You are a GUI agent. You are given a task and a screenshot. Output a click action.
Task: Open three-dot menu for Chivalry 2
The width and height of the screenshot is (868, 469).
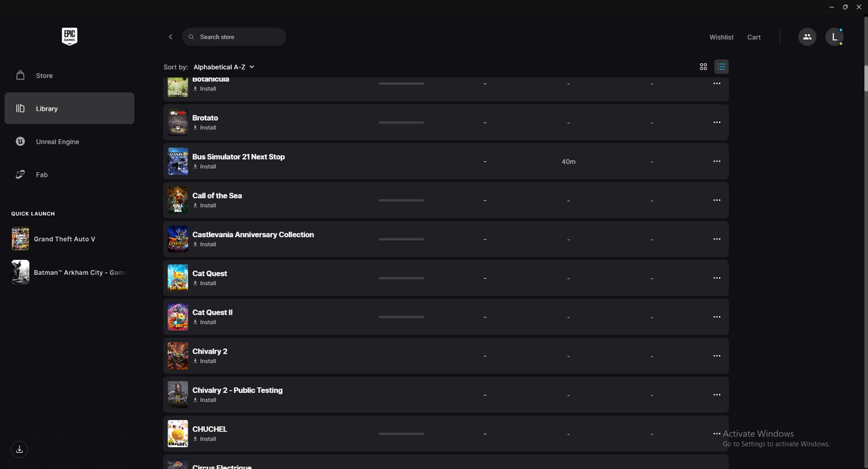[717, 356]
